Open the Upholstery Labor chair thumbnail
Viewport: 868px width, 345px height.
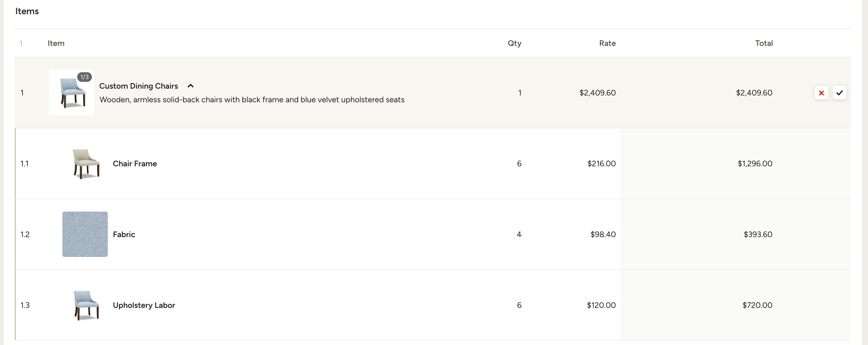pyautogui.click(x=86, y=305)
